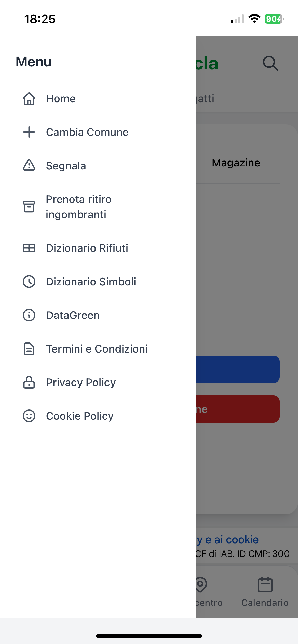The image size is (298, 644).
Task: Tap the plus icon beside Cambia Comune
Action: coord(29,132)
